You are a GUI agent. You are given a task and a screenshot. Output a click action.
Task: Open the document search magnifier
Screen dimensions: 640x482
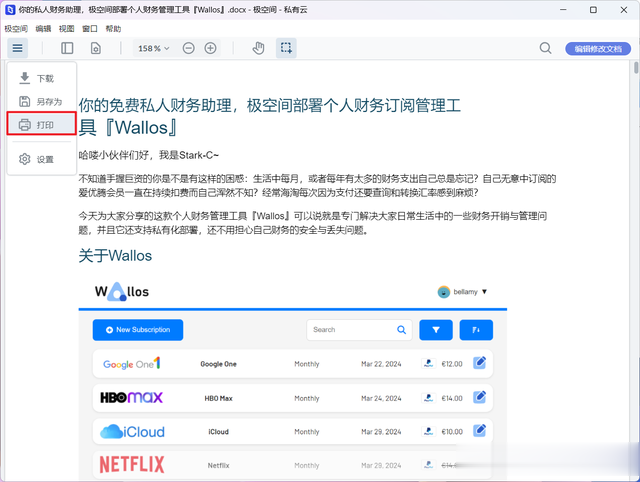point(545,48)
